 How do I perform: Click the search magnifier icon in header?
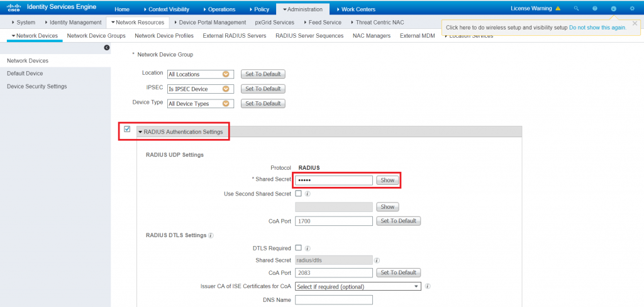coord(576,9)
